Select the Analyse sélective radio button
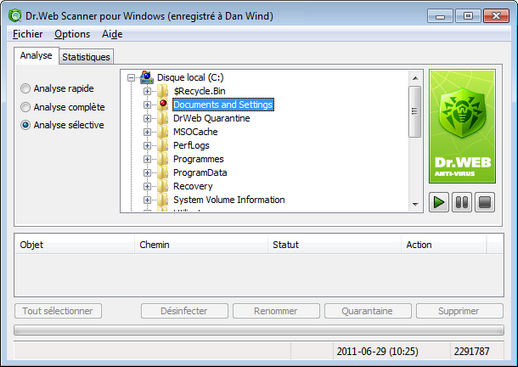The height and width of the screenshot is (367, 518). (25, 125)
